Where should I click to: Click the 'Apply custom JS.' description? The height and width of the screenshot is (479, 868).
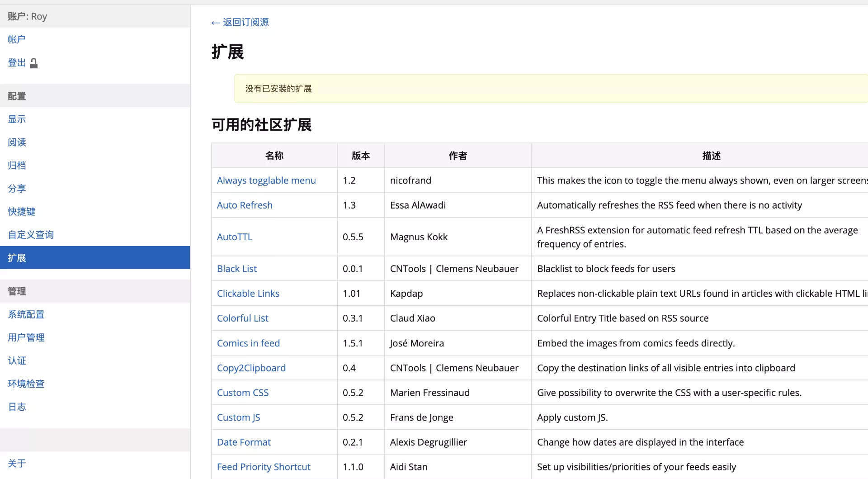point(572,417)
